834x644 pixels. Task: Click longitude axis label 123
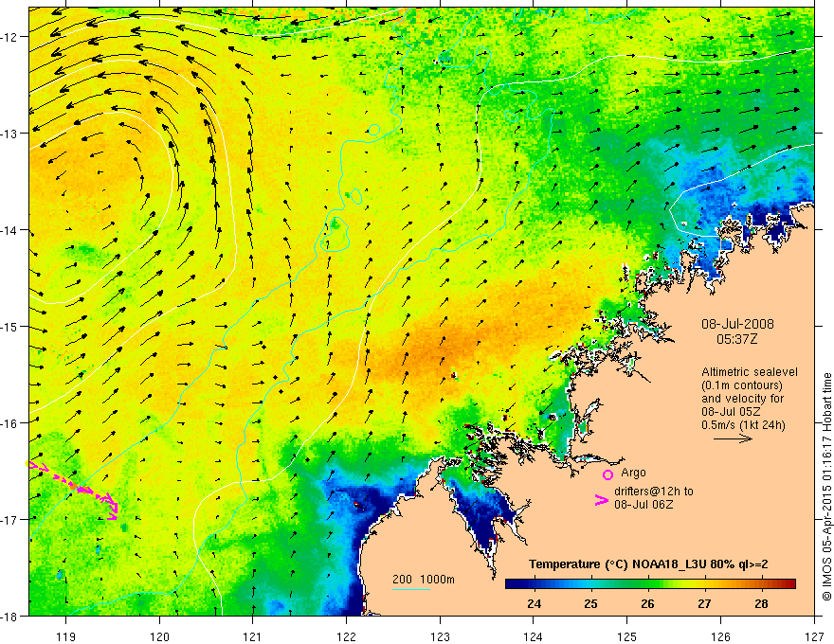coord(440,636)
